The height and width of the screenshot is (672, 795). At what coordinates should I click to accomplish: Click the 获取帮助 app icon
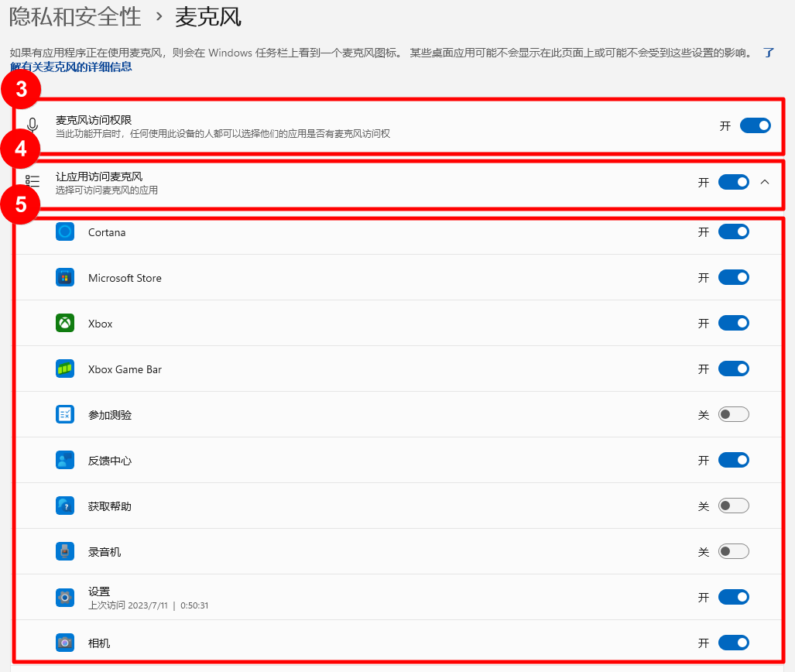point(65,506)
